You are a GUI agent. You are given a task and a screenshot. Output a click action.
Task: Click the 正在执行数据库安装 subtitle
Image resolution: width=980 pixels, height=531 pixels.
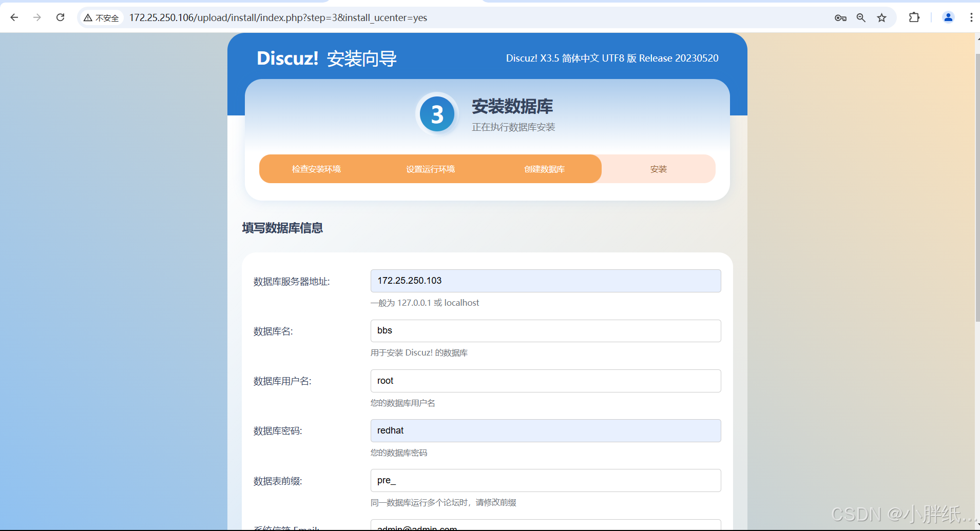pyautogui.click(x=513, y=127)
